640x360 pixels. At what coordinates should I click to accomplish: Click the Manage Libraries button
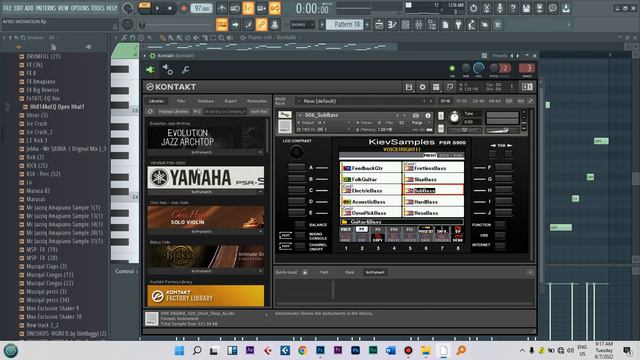click(x=173, y=111)
